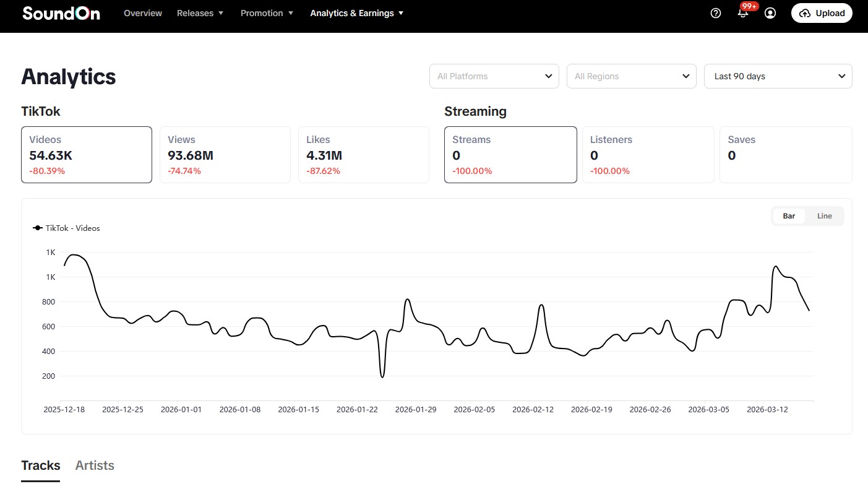Viewport: 868px width, 489px height.
Task: Select the Streams metric card
Action: (x=510, y=155)
